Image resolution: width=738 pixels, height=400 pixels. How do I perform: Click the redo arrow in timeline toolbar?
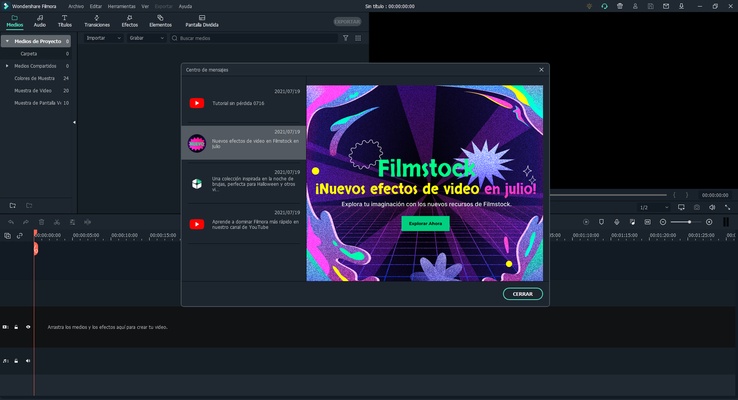coord(26,222)
